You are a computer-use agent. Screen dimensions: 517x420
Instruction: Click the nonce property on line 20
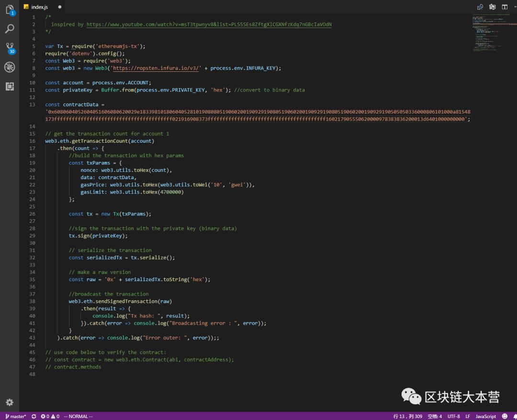click(88, 170)
